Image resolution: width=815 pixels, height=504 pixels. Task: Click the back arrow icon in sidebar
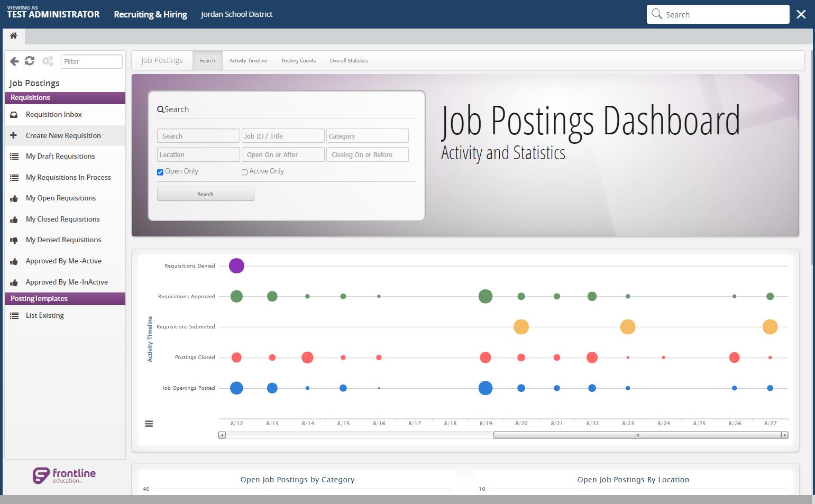pyautogui.click(x=14, y=61)
